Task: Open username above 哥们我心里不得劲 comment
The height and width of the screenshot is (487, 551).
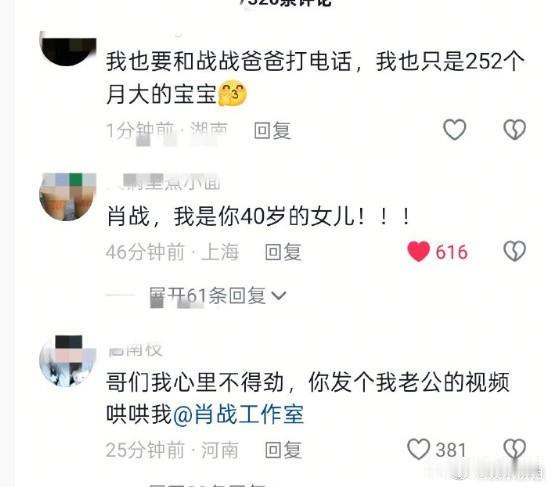Action: pos(135,350)
